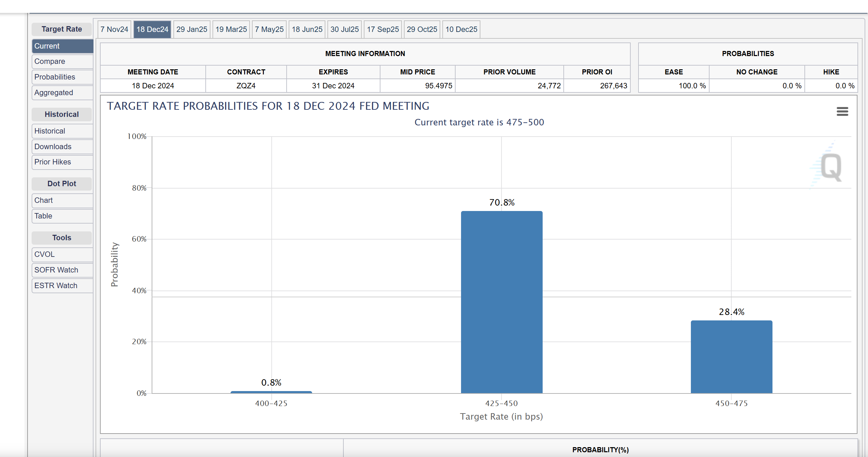Click the Dot Plot Chart option

tap(44, 199)
